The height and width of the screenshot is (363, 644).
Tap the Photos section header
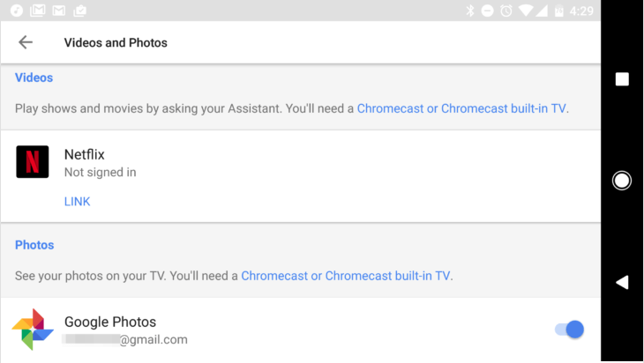(34, 245)
